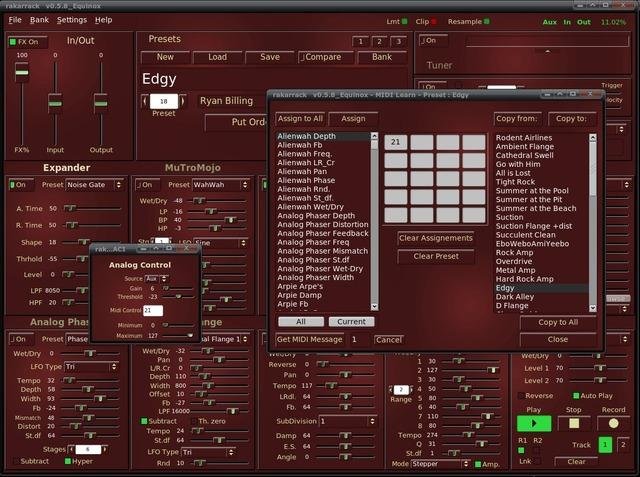Open the Mode Stepper dropdown

pos(440,464)
